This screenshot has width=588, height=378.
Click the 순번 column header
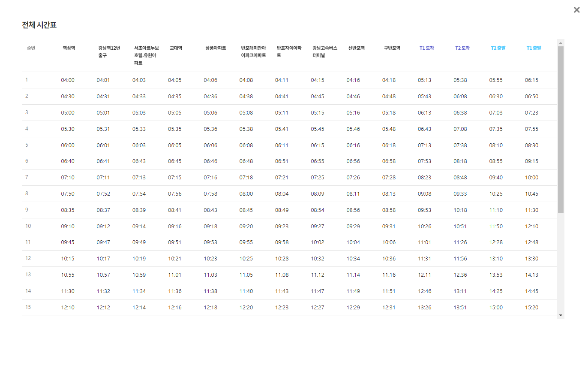coord(31,48)
